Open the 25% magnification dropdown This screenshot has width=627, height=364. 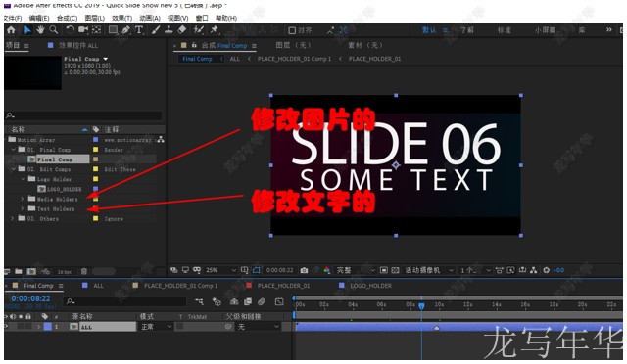[220, 270]
